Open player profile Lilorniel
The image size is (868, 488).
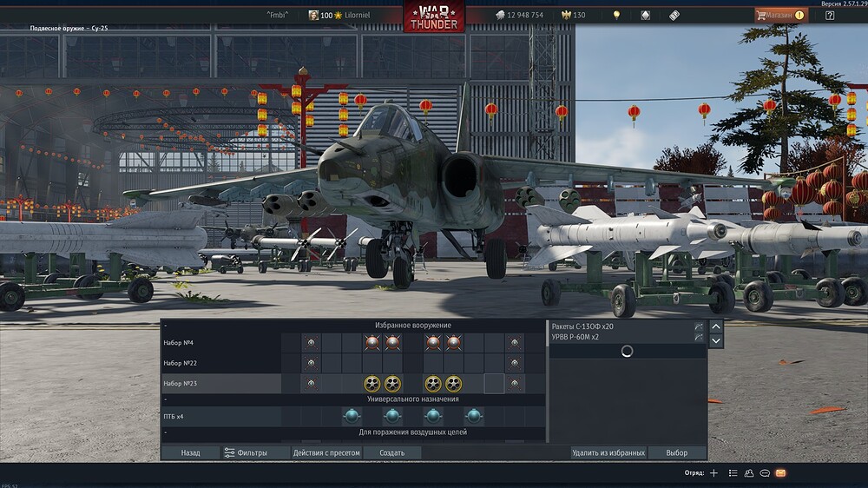357,16
